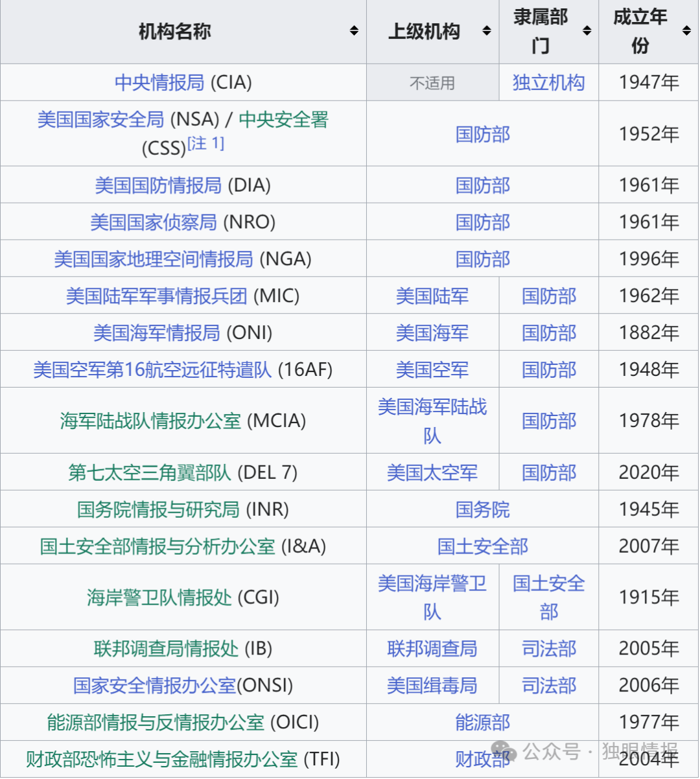This screenshot has width=700, height=779.
Task: Click 国防部 in the NRO row
Action: click(x=483, y=222)
